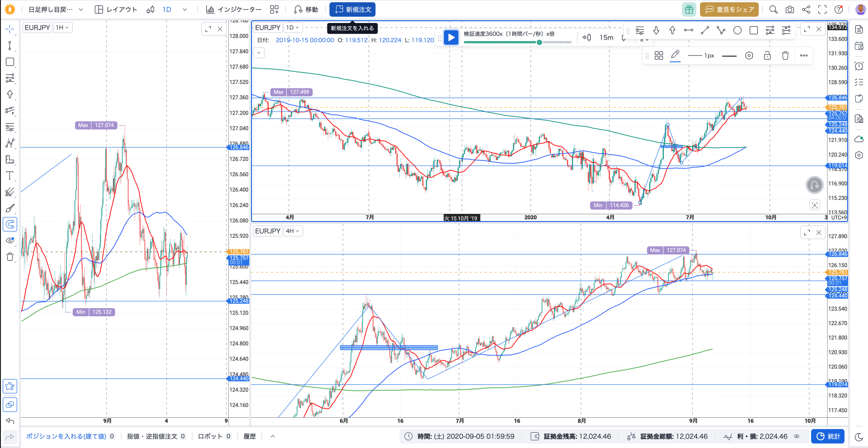Click the trash icon in drawing toolbar

pyautogui.click(x=785, y=55)
